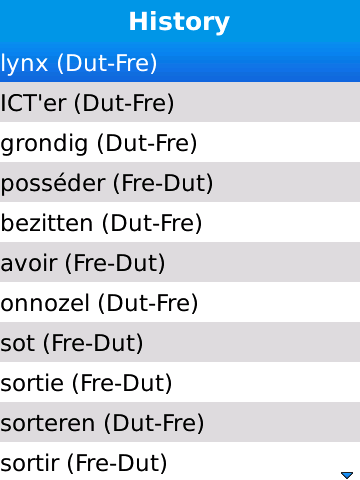Click the (Fre-Dut) label beside posséder

163,183
